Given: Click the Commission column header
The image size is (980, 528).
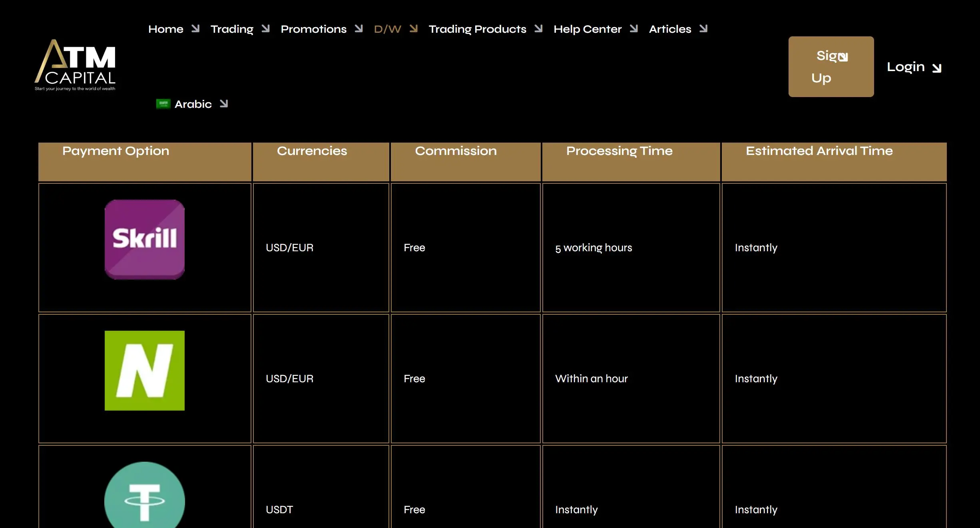Looking at the screenshot, I should pos(466,162).
